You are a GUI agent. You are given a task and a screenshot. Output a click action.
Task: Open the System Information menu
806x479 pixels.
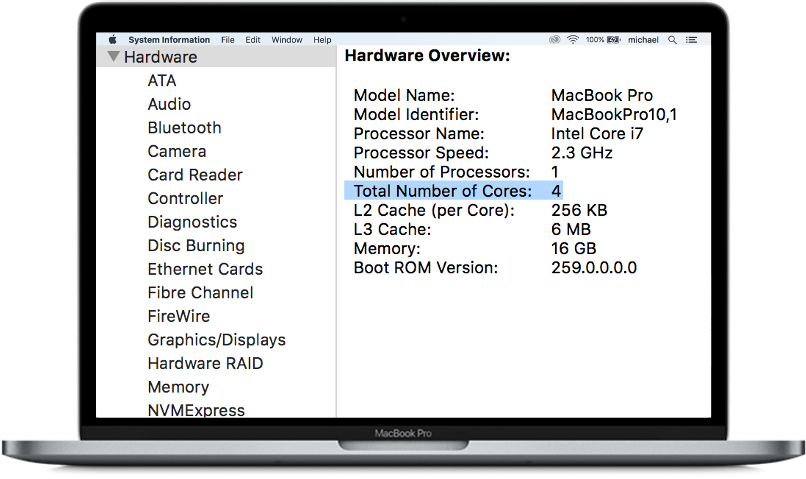pyautogui.click(x=169, y=40)
